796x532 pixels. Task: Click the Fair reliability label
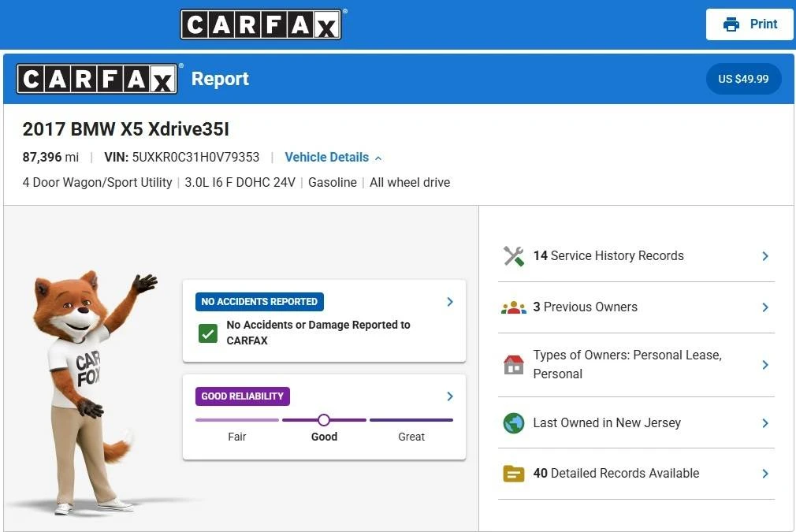237,437
